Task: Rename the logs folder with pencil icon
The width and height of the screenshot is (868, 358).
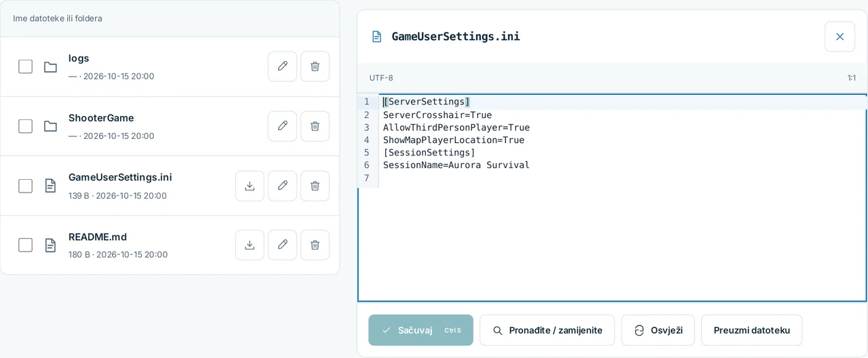Action: [x=282, y=66]
